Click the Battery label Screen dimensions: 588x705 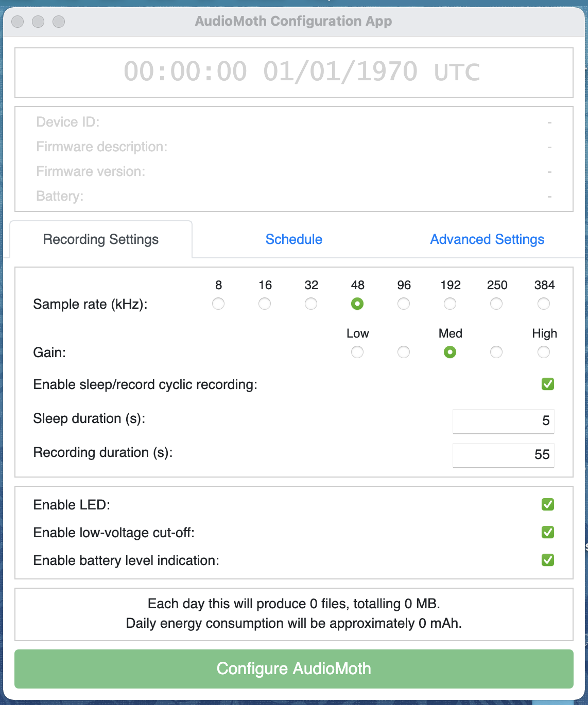[x=60, y=196]
